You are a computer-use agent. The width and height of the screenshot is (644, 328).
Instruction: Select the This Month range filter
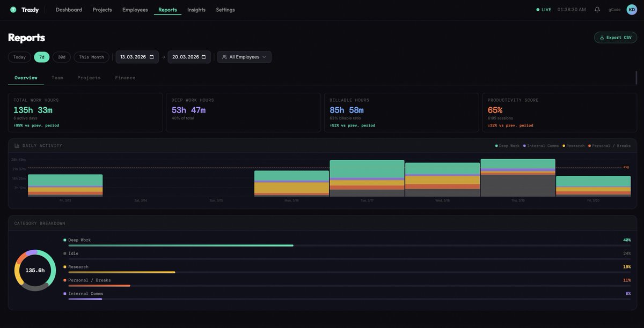point(91,57)
